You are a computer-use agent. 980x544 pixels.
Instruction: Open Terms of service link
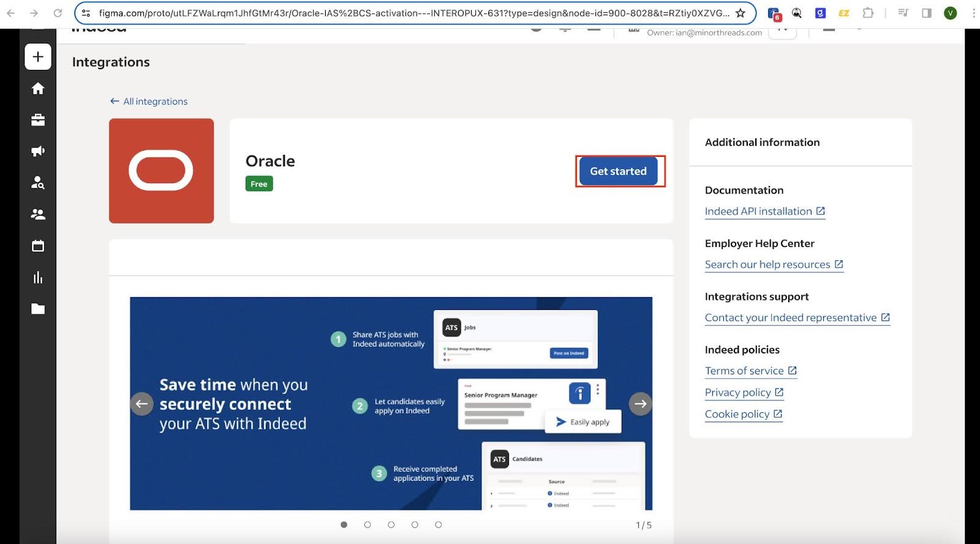750,371
